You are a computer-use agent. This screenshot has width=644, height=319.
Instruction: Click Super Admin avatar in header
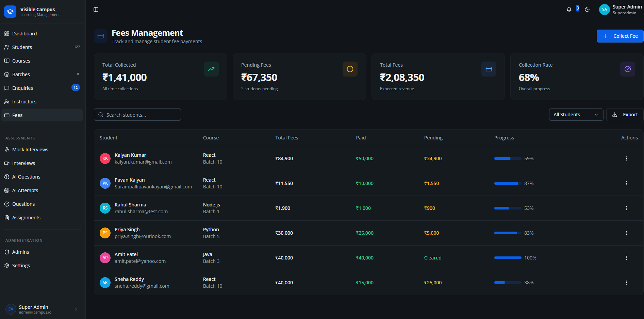point(604,10)
